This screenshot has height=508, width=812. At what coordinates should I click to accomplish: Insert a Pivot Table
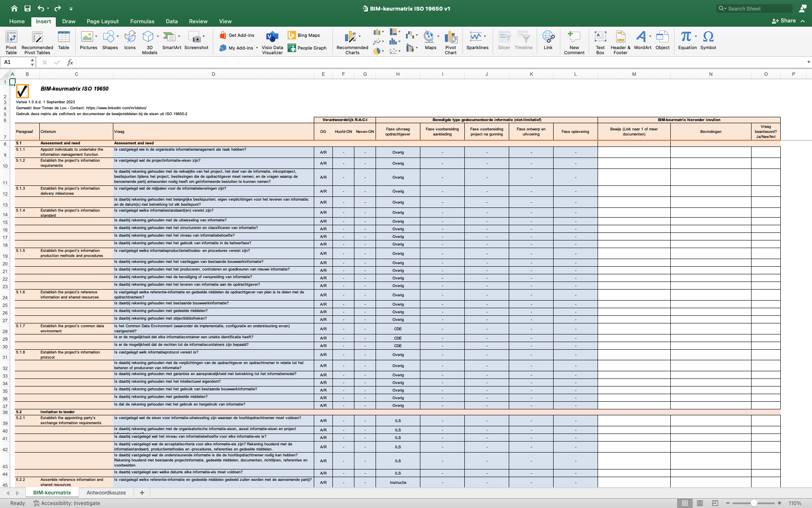click(x=11, y=42)
